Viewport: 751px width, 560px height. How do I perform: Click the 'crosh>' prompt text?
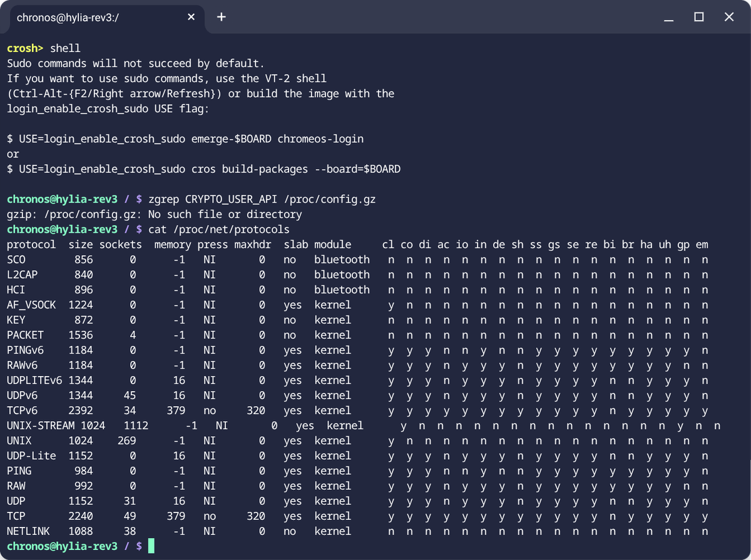point(25,48)
